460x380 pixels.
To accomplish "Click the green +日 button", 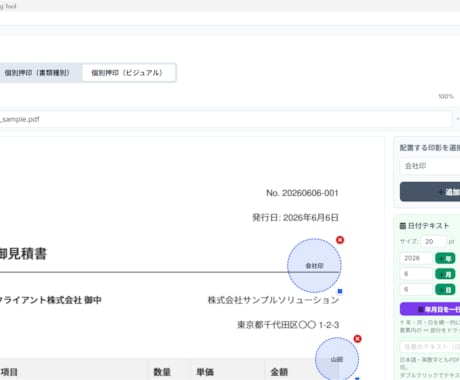I will pos(445,290).
